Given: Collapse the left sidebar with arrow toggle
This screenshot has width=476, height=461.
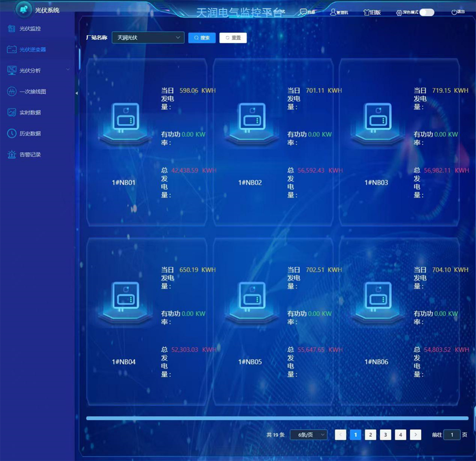Looking at the screenshot, I should pos(76,94).
